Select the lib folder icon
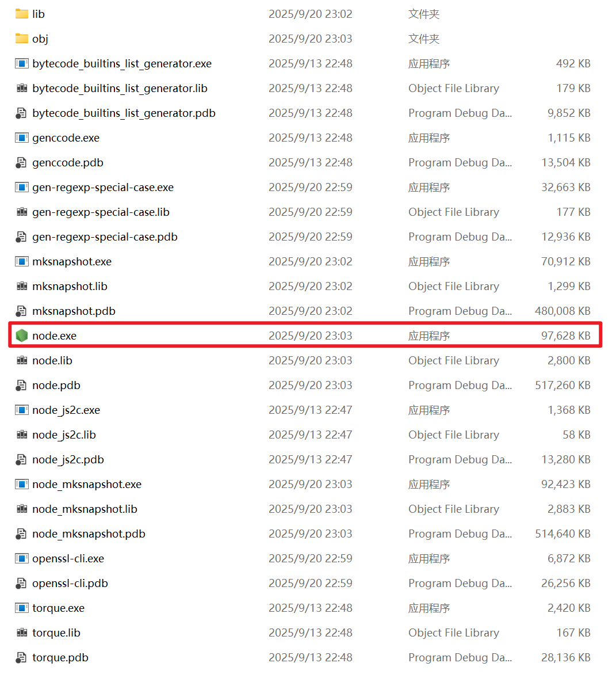616x682 pixels. point(22,14)
